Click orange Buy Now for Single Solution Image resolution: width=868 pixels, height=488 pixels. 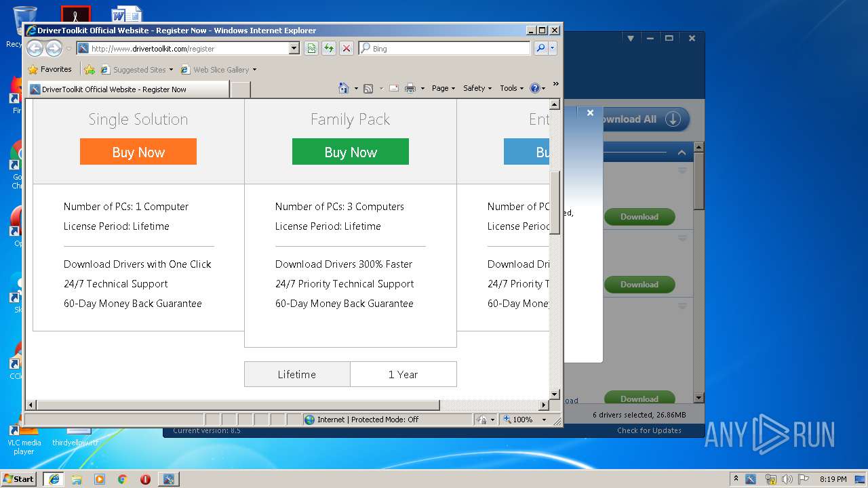138,152
